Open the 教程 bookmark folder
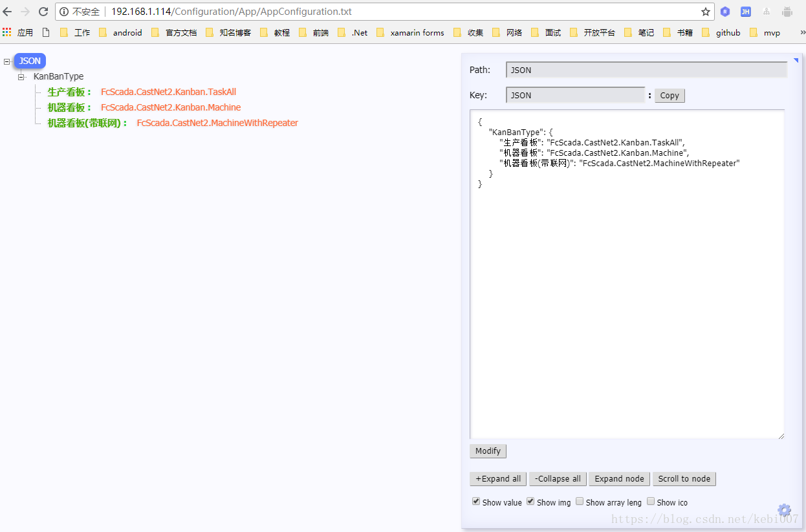The height and width of the screenshot is (532, 806). (274, 32)
